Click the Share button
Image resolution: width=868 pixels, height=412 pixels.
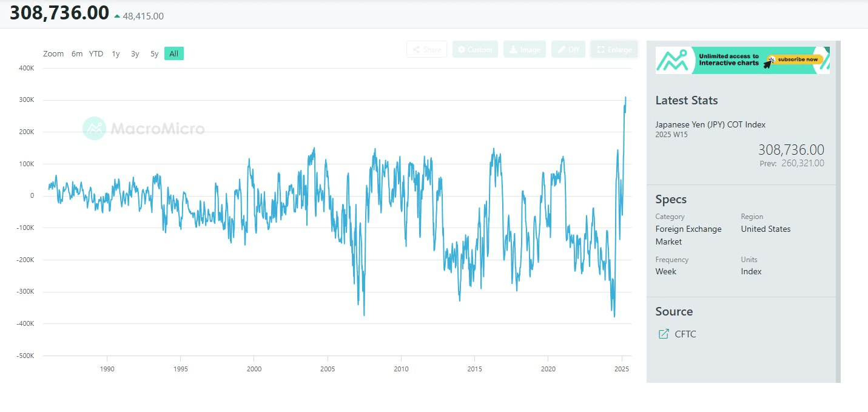click(426, 50)
